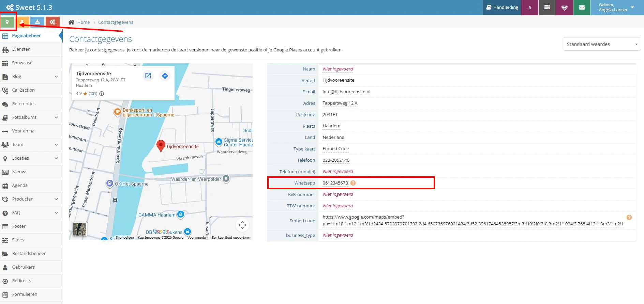This screenshot has width=644, height=304.
Task: Open Paginabeheer in the sidebar
Action: (31, 36)
